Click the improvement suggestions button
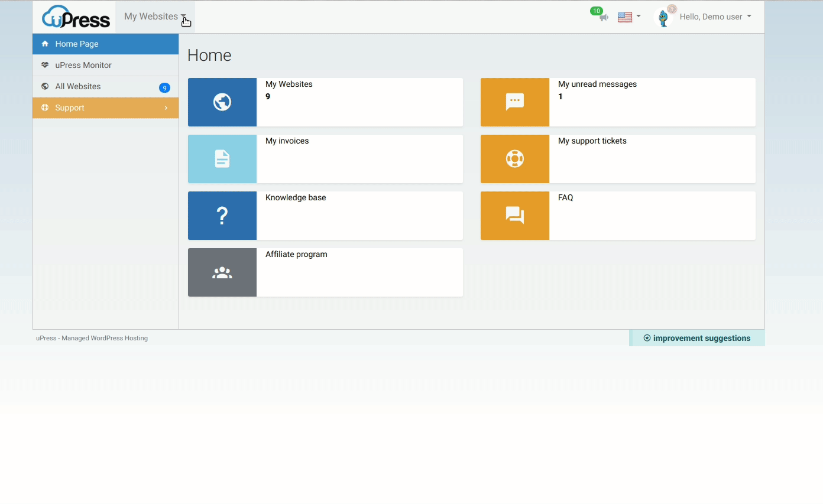 click(x=697, y=338)
